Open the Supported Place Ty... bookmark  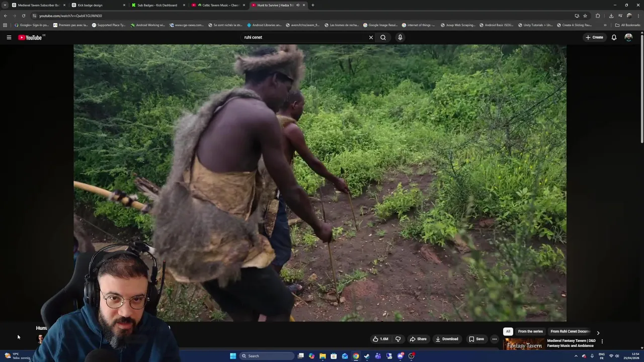(109, 25)
